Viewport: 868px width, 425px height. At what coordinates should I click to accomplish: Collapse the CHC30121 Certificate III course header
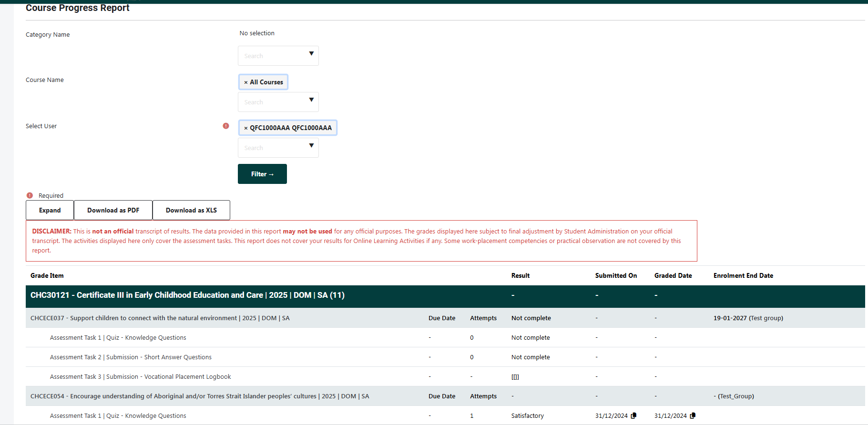[x=187, y=295]
